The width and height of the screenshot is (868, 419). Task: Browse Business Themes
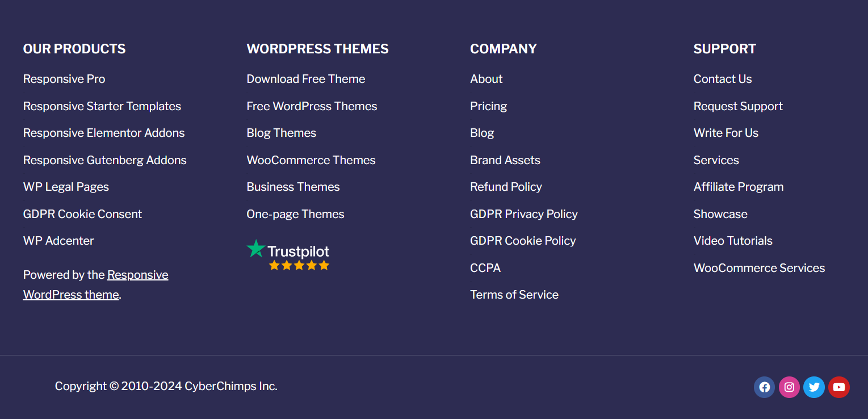pyautogui.click(x=293, y=187)
